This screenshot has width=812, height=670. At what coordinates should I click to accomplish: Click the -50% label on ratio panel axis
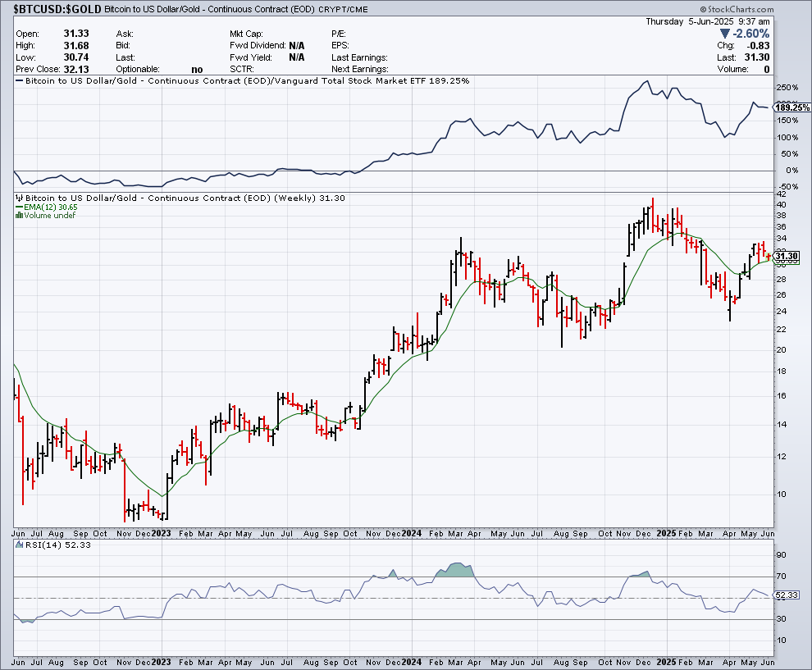click(x=788, y=186)
